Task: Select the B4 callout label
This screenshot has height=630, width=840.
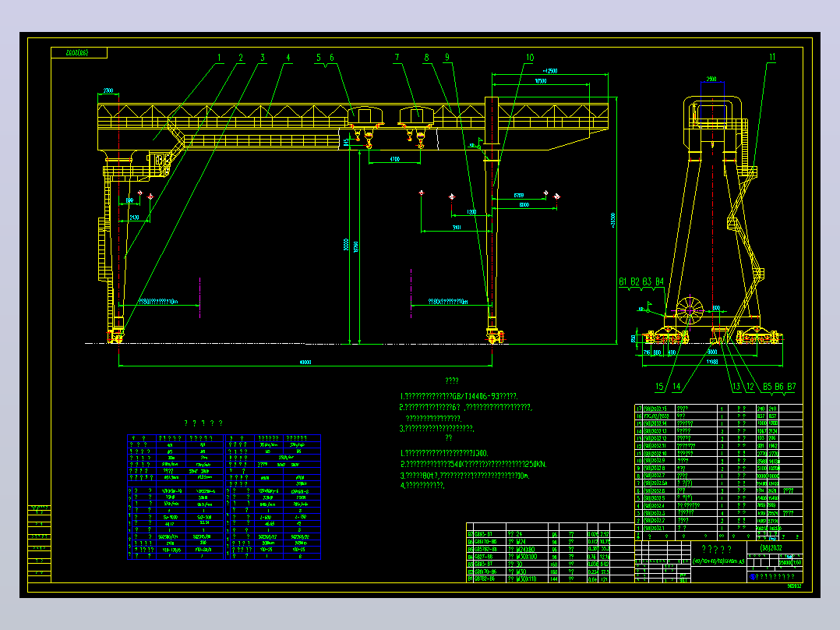Action: (659, 281)
